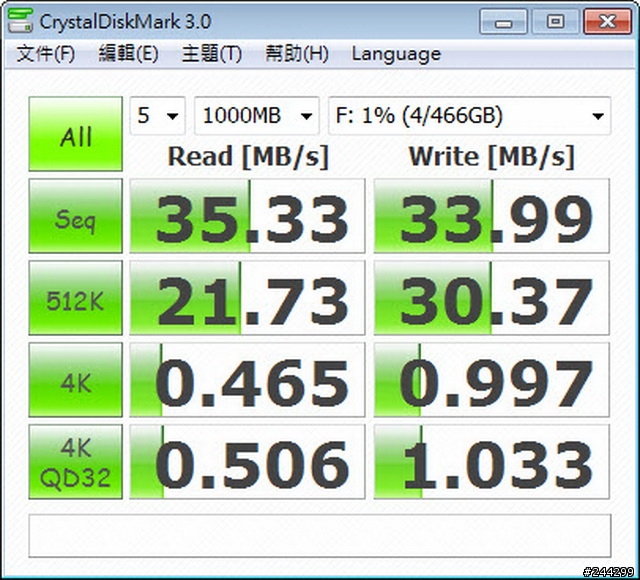
Task: Select the 512K read value 21.73
Action: pyautogui.click(x=247, y=298)
